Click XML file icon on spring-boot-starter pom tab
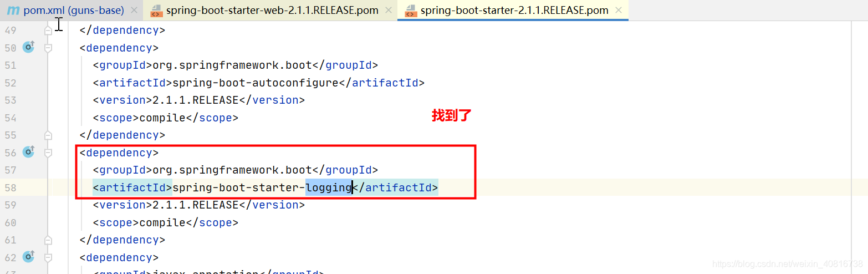868x274 pixels. 411,10
